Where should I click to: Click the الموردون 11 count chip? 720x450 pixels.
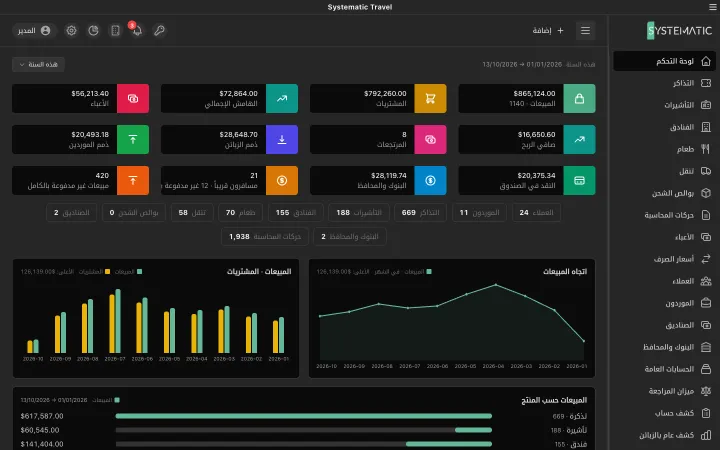click(x=479, y=213)
